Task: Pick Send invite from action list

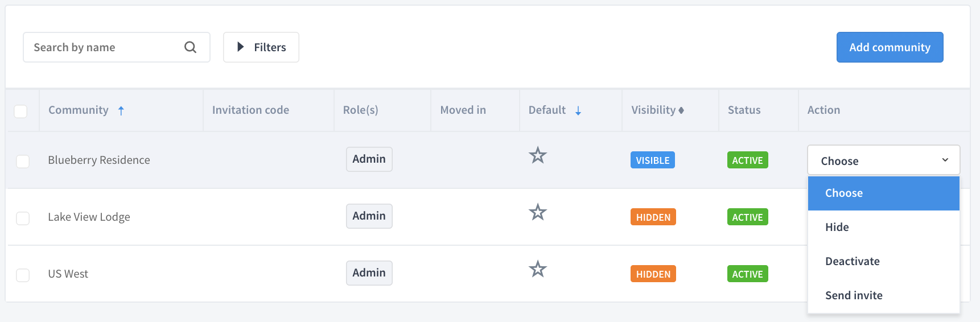Action: 883,295
